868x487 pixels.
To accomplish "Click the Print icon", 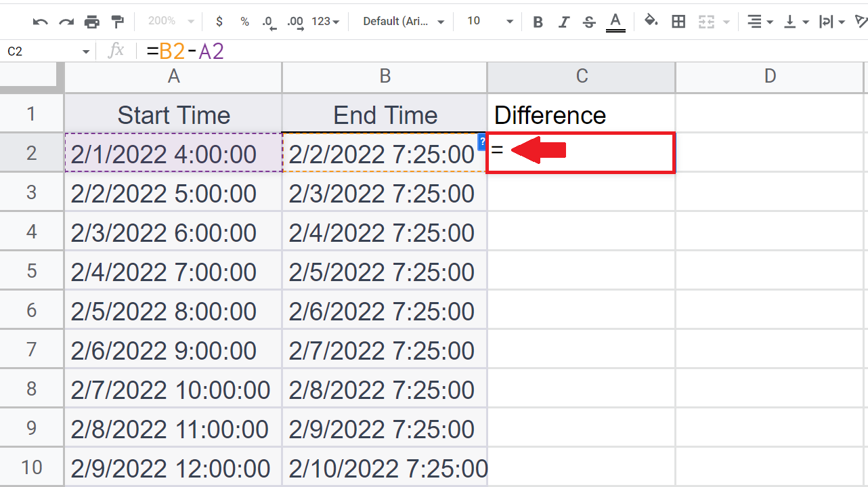I will click(92, 22).
